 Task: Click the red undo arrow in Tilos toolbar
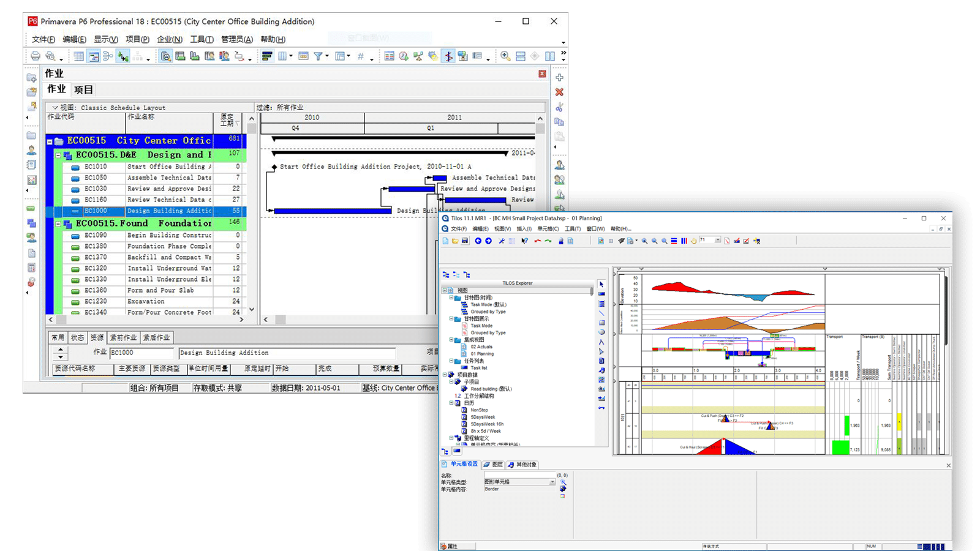[x=537, y=241]
